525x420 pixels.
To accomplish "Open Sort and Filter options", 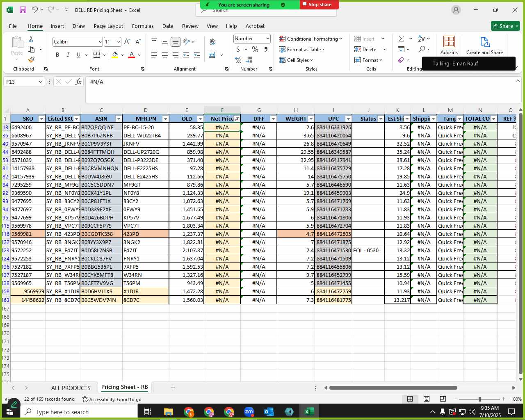I will coord(424,39).
